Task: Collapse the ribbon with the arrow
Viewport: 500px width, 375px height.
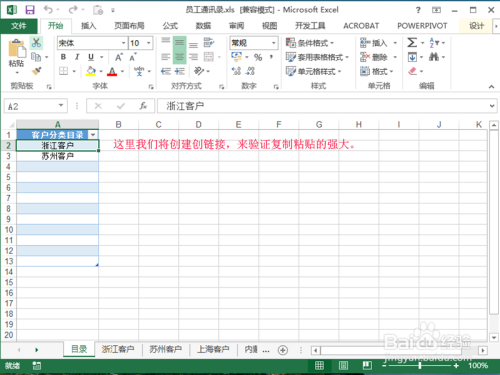Action: [491, 87]
